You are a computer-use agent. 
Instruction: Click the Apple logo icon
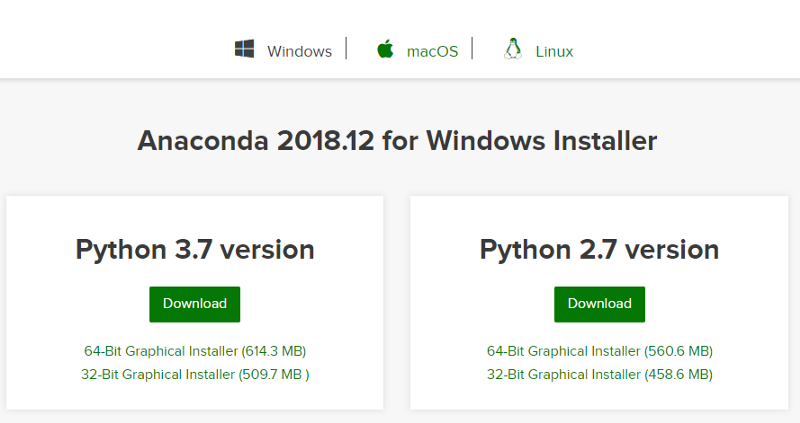point(385,49)
